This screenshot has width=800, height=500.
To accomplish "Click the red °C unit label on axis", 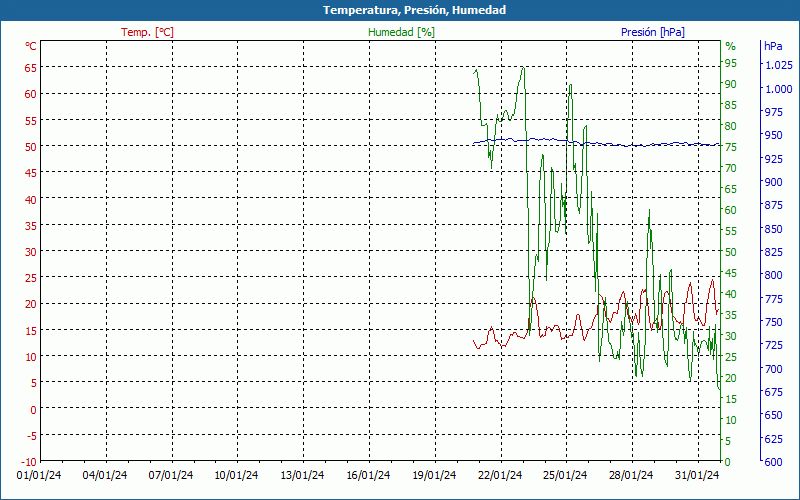I will click(x=31, y=46).
